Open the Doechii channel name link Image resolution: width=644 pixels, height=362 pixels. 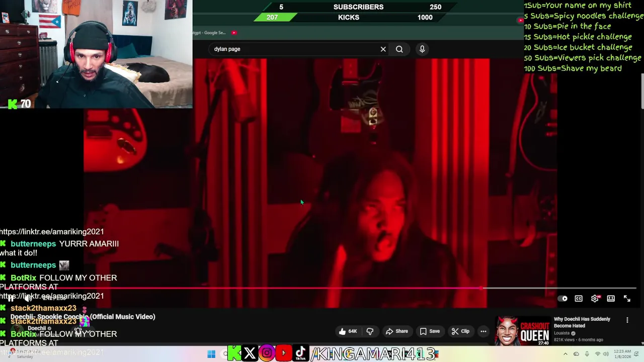click(x=37, y=328)
